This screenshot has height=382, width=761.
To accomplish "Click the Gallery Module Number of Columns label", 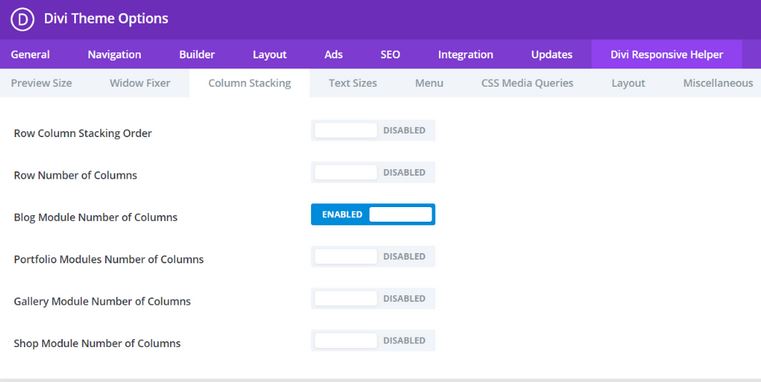I will point(102,301).
